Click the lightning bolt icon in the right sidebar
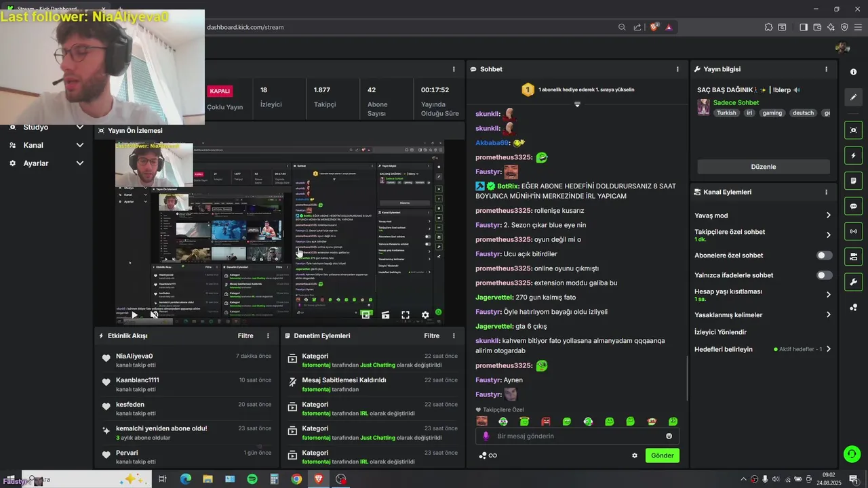868x488 pixels. pos(853,156)
